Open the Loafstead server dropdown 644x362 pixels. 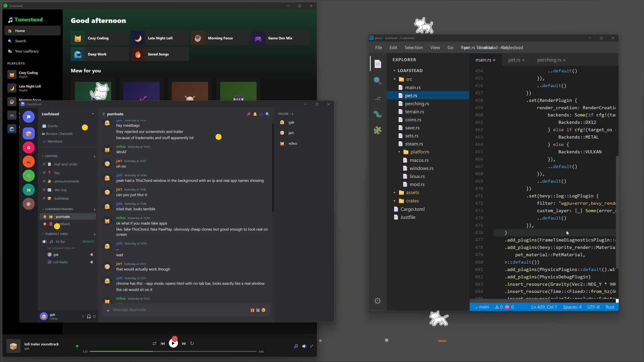[x=93, y=114]
